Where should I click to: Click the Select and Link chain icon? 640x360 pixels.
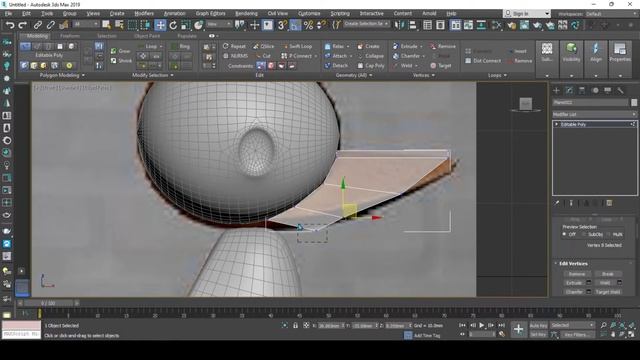tap(38, 25)
